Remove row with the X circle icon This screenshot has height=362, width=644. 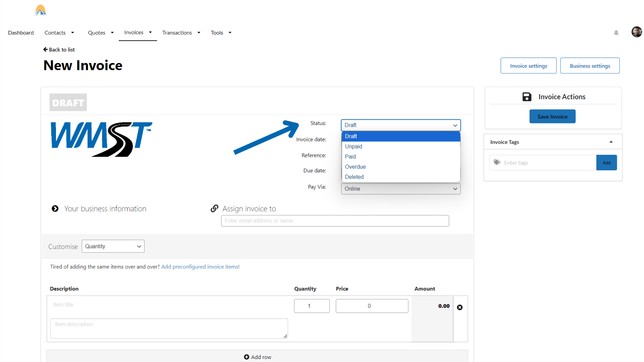point(460,307)
